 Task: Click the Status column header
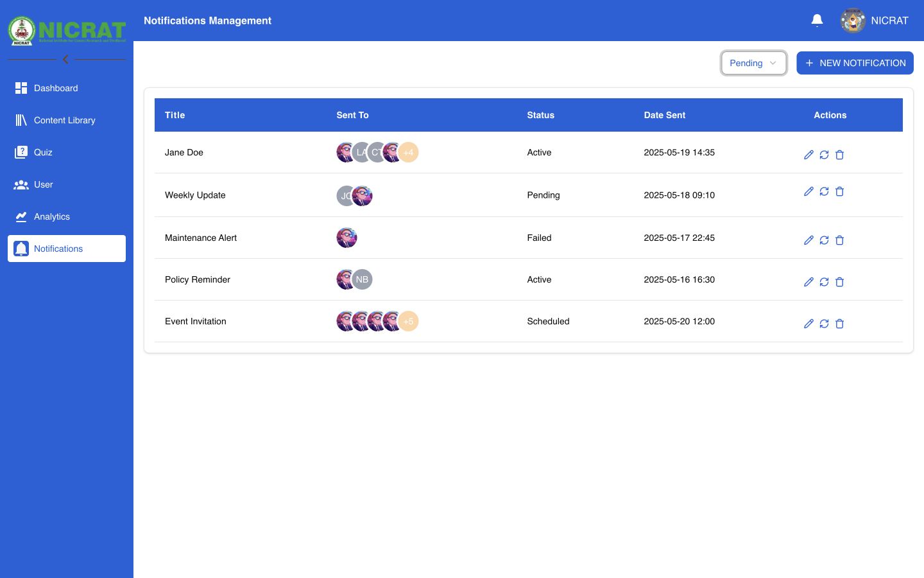(x=541, y=115)
